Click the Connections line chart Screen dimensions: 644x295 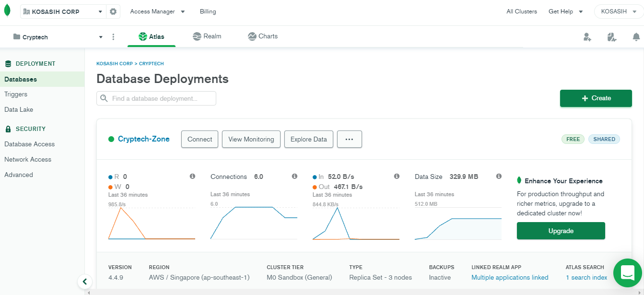pyautogui.click(x=254, y=224)
